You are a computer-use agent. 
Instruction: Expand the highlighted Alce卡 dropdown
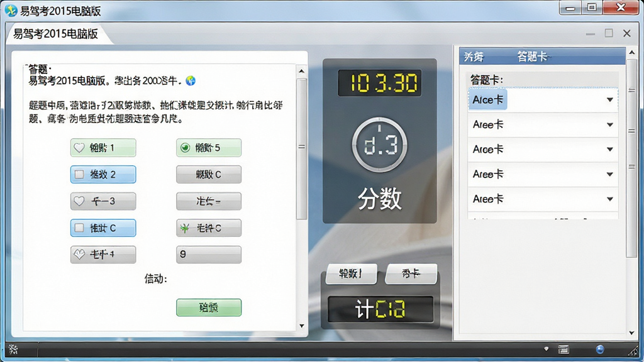[x=610, y=100]
